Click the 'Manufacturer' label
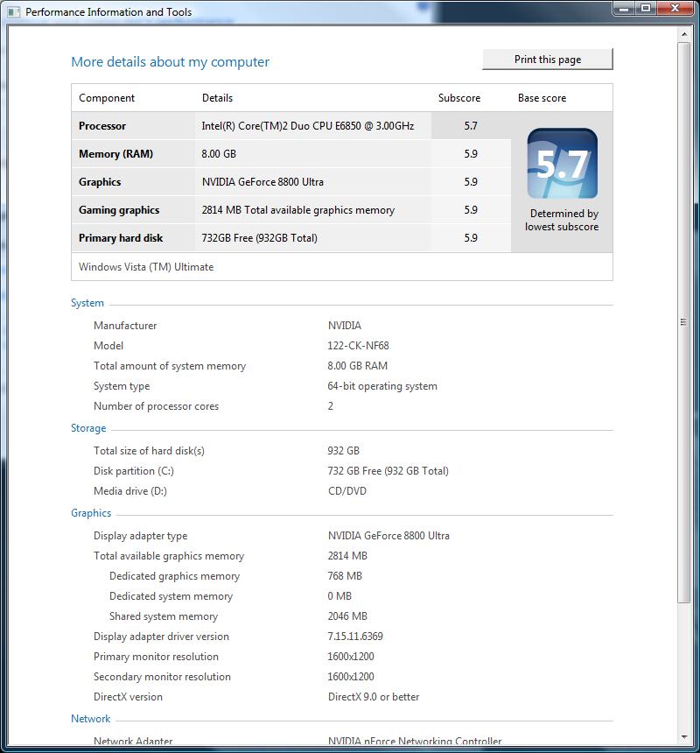 125,326
